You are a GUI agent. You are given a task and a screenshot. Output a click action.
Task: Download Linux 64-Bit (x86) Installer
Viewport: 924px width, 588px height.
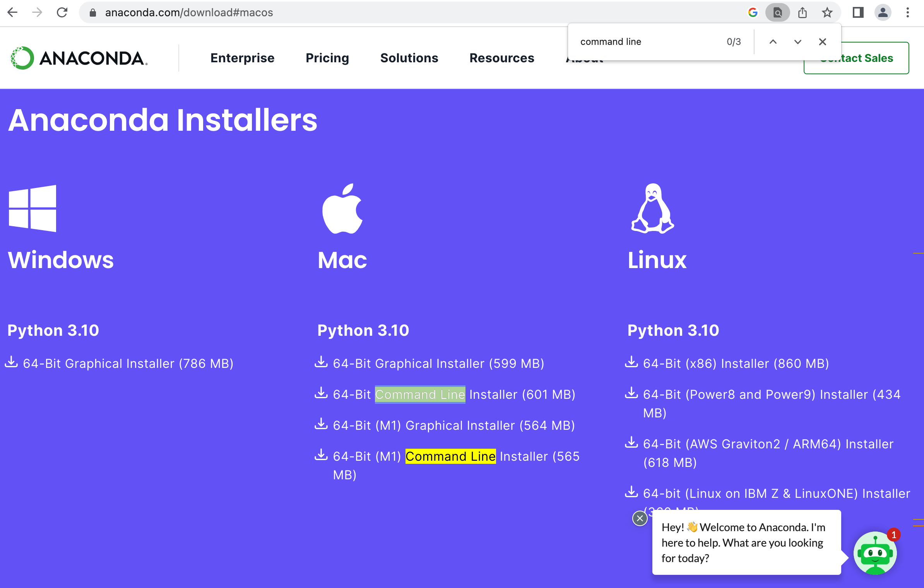(x=736, y=364)
